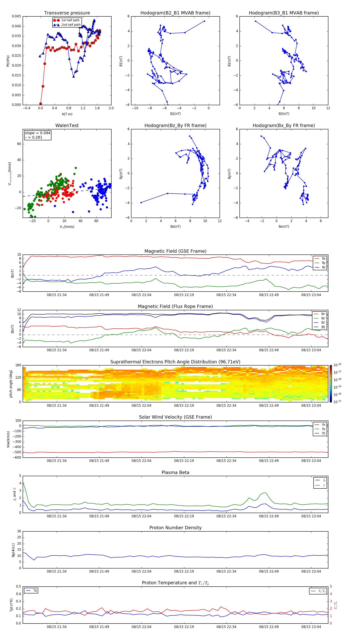This screenshot has height=644, width=351.
Task: Select the "Bx'" legend entry in Flux Rope panel
Action: 320,314
